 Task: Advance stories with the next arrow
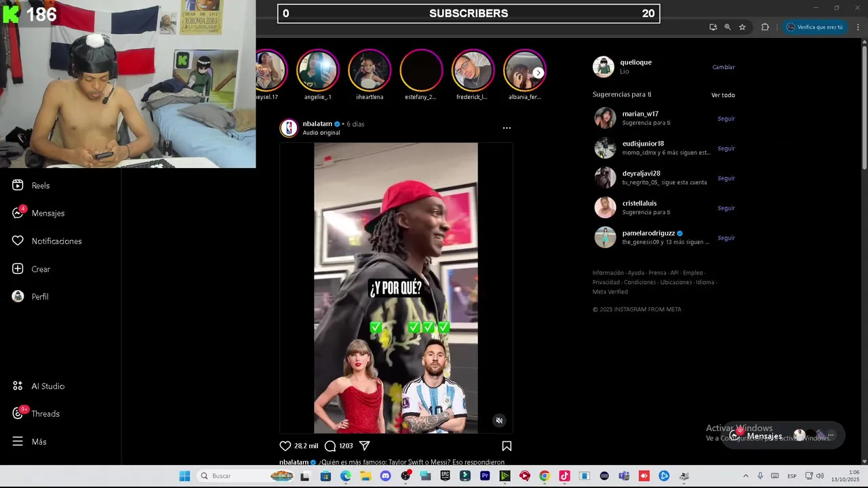[x=538, y=73]
